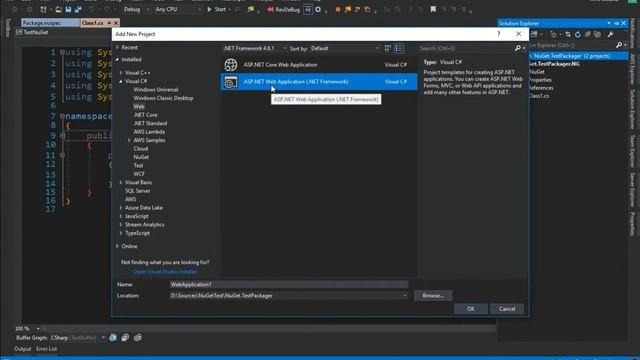Expand the Visual C++ tree node
The height and width of the screenshot is (360, 640).
pyautogui.click(x=121, y=73)
